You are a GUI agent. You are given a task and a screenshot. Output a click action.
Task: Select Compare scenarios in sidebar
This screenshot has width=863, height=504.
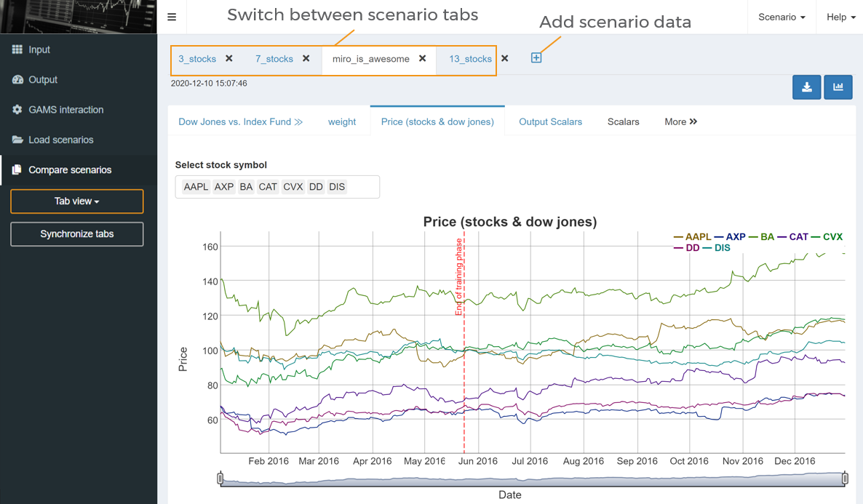pos(78,170)
